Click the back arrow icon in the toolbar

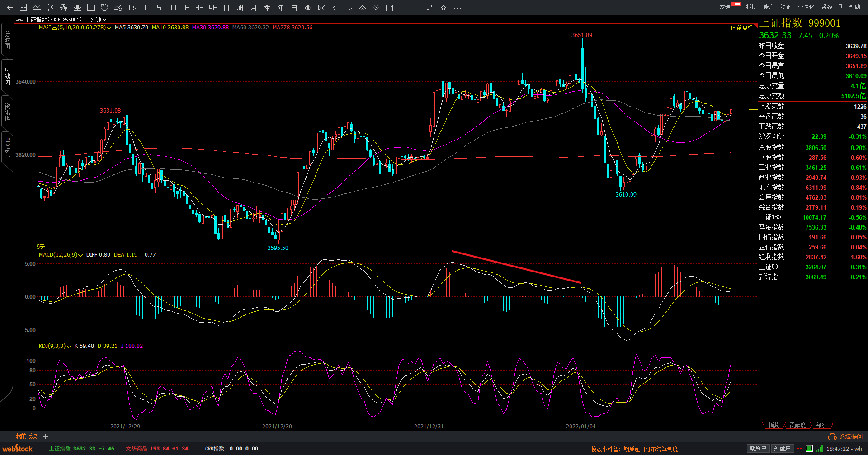[x=10, y=7]
